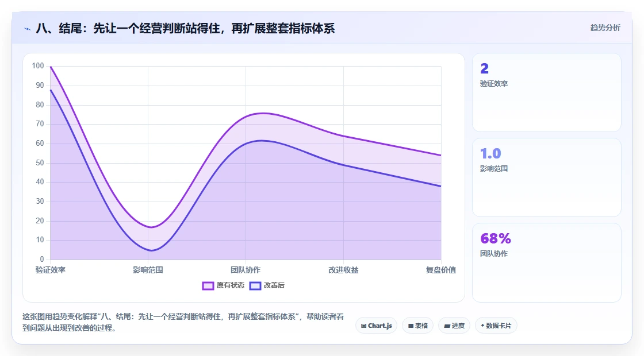Image resolution: width=644 pixels, height=356 pixels.
Task: Click the 趋势分析 label in the header
Action: [x=605, y=28]
